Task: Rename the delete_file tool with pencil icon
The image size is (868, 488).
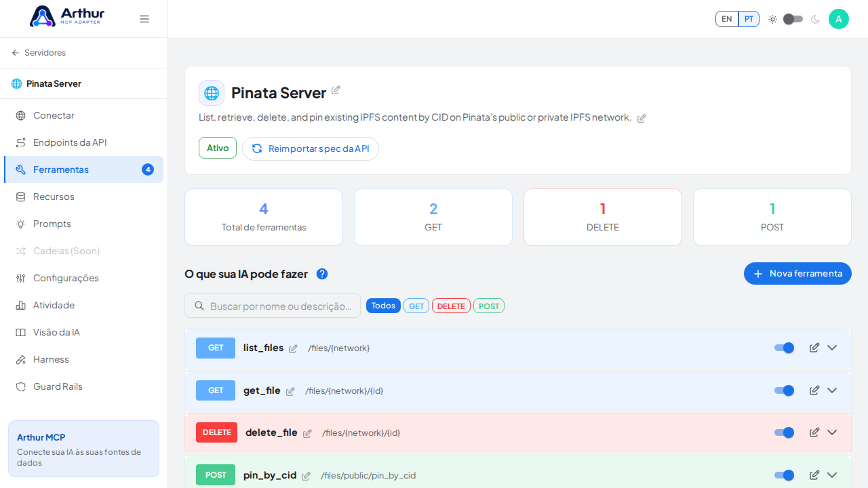Action: tap(307, 433)
